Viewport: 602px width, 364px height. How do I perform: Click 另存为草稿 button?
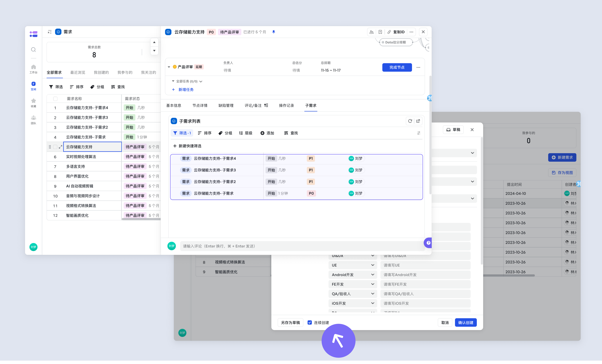click(x=291, y=322)
